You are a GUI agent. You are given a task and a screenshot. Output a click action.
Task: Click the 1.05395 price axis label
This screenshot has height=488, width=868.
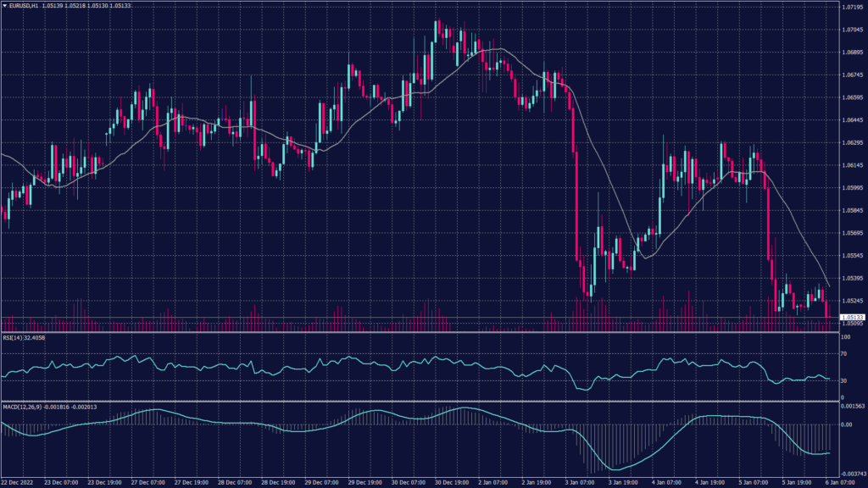point(850,278)
